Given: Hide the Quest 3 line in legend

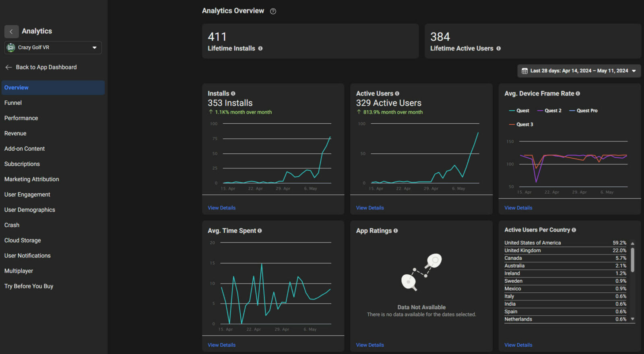Looking at the screenshot, I should (521, 124).
